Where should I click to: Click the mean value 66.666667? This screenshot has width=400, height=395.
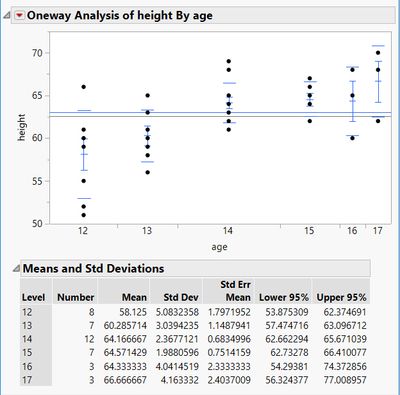click(125, 380)
